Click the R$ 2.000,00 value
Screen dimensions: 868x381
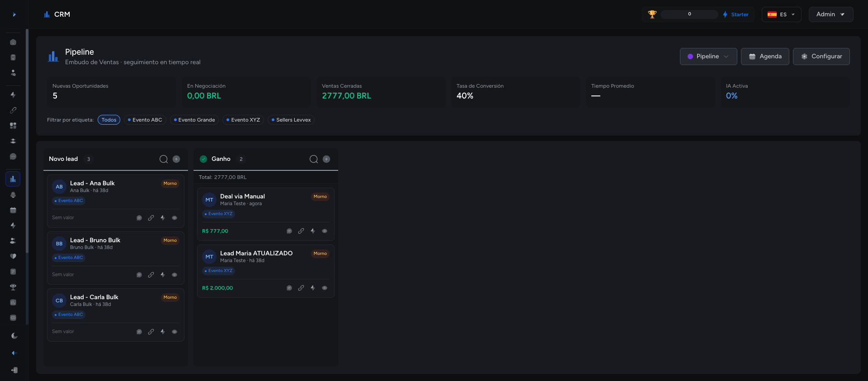click(x=217, y=288)
